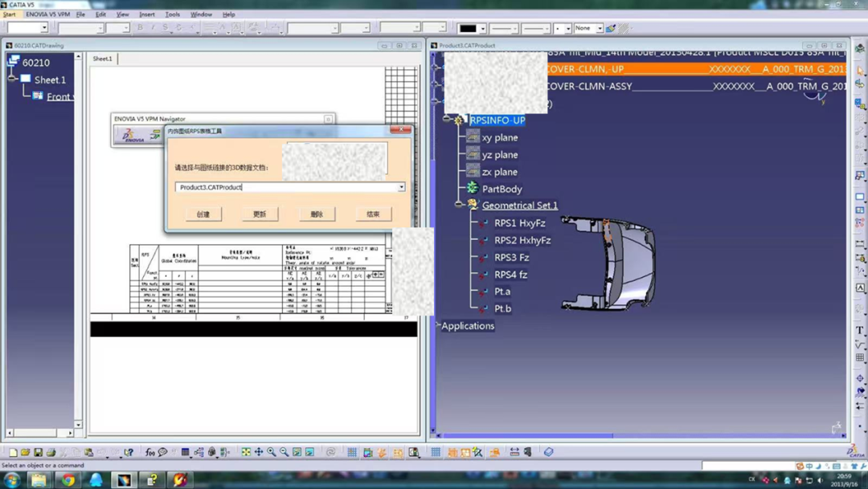Select the PartBody node
Image resolution: width=868 pixels, height=489 pixels.
(x=502, y=189)
